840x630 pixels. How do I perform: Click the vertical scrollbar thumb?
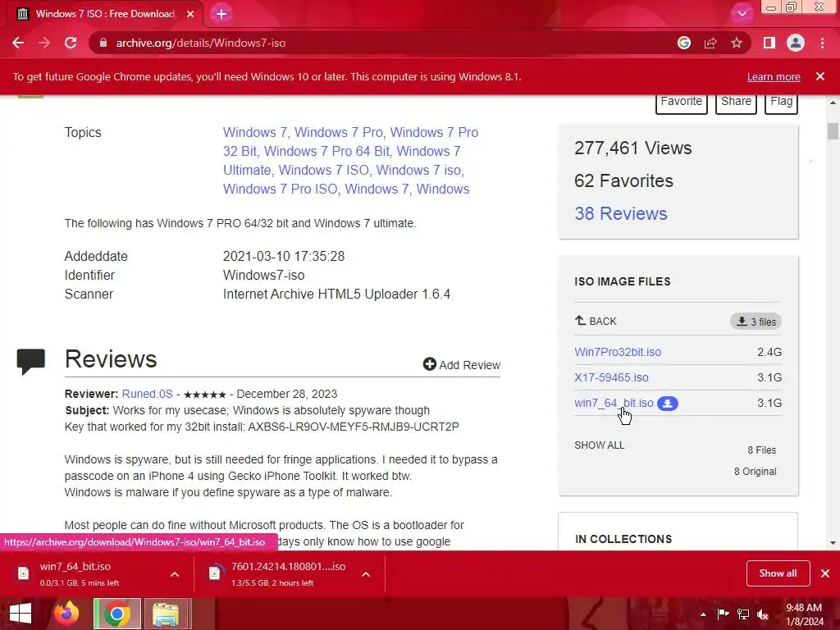coord(833,131)
